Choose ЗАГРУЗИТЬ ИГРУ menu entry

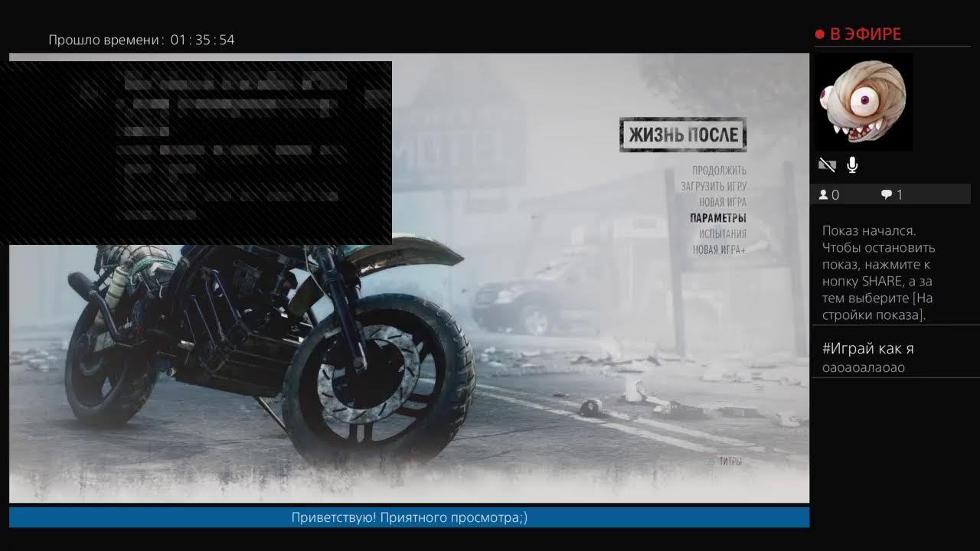click(714, 186)
